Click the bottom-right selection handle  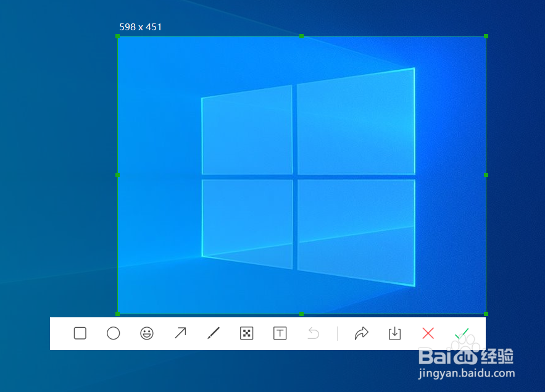pyautogui.click(x=486, y=314)
